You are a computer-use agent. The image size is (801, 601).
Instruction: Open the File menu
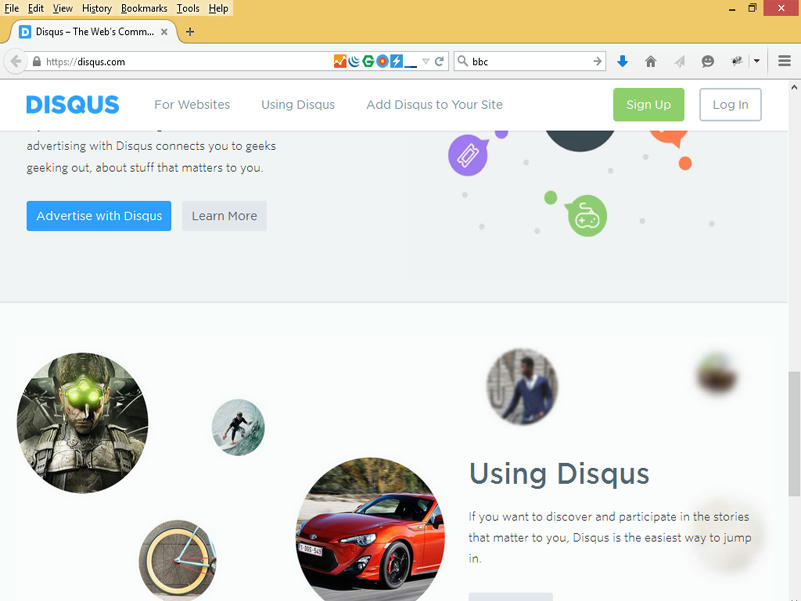[x=11, y=8]
